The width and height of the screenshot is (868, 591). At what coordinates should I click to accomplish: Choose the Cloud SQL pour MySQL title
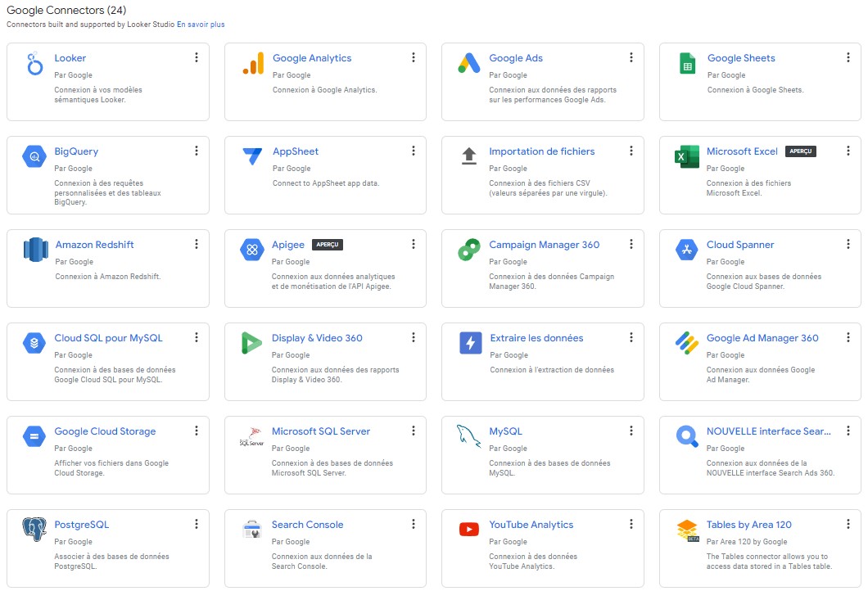(108, 338)
